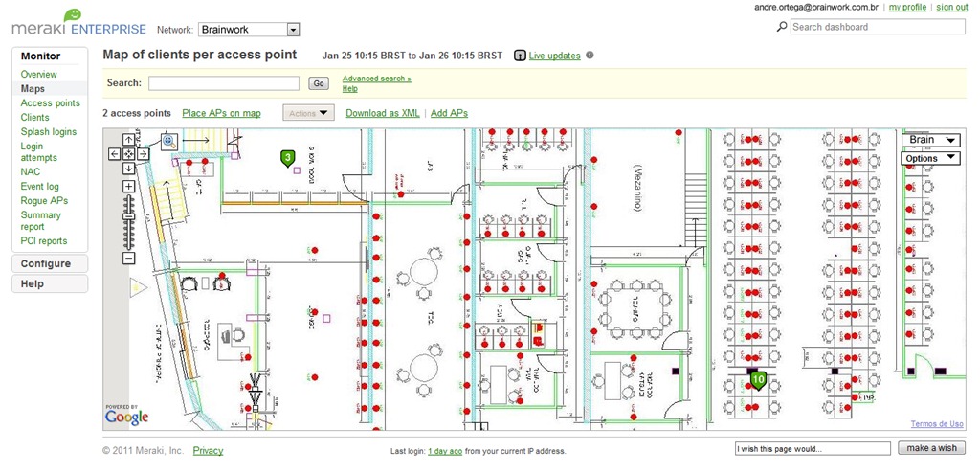Click the 1 day ago last login link
This screenshot has height=474, width=980.
(445, 451)
